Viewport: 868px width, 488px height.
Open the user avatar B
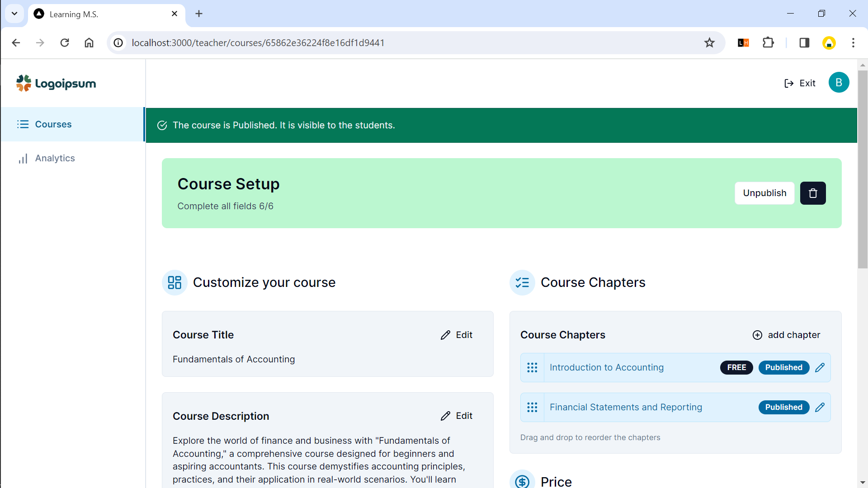click(x=839, y=83)
